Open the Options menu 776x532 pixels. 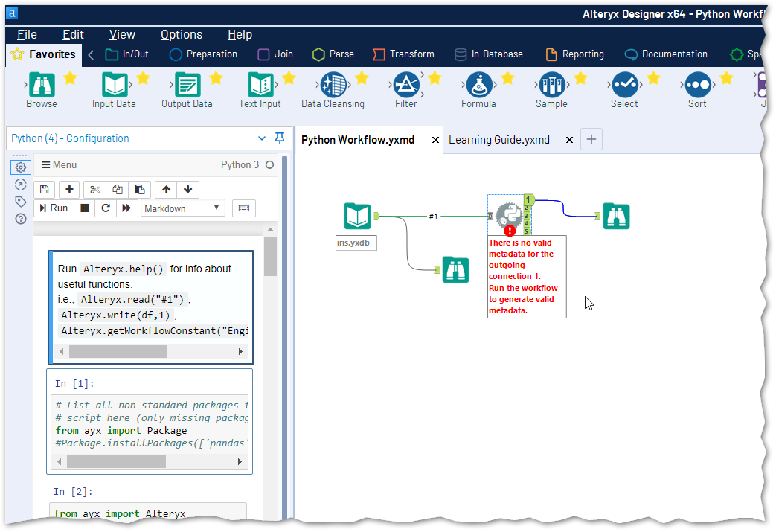pos(182,34)
